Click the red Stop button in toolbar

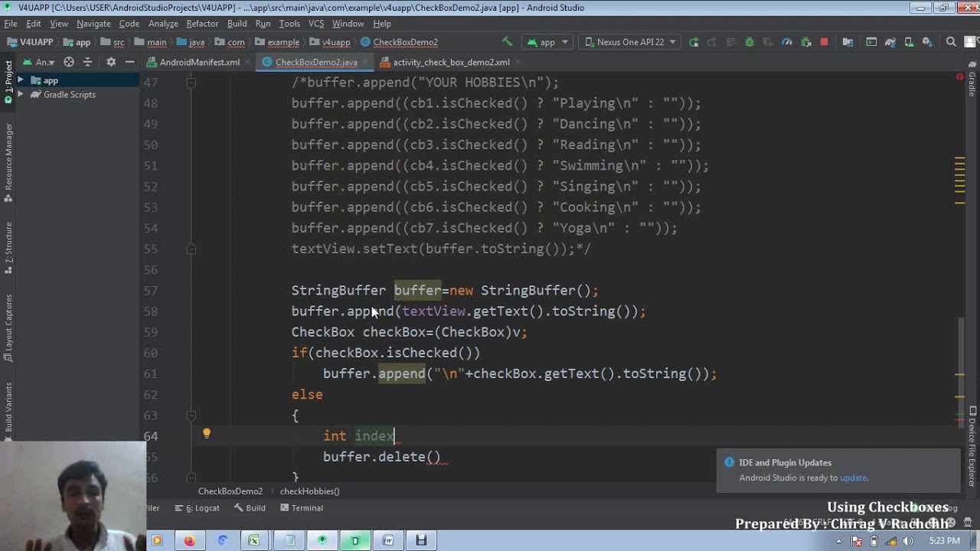pos(825,42)
